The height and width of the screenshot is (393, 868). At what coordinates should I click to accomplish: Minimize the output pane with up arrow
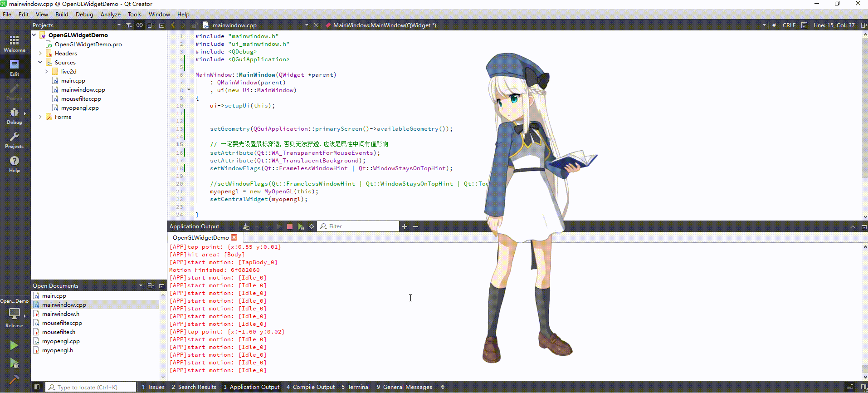pyautogui.click(x=853, y=226)
